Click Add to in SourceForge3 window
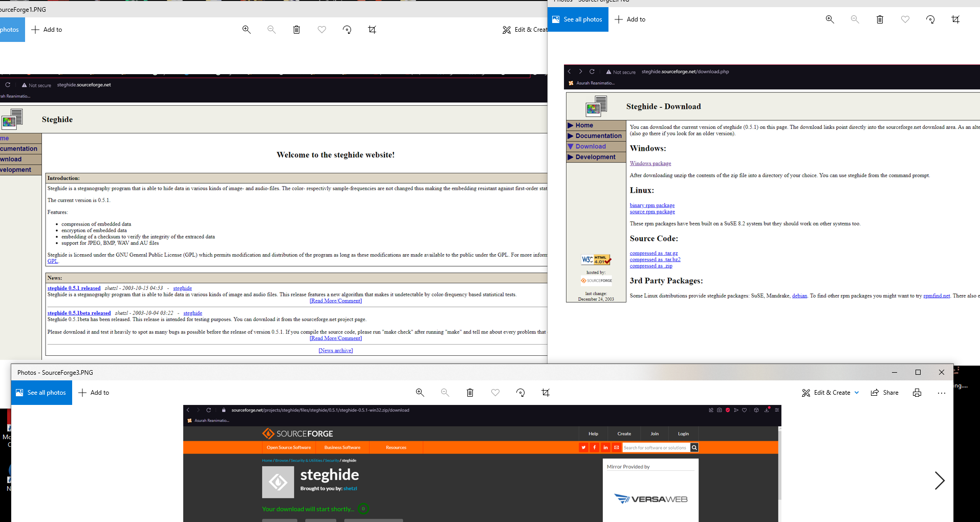The height and width of the screenshot is (522, 980). click(x=94, y=393)
